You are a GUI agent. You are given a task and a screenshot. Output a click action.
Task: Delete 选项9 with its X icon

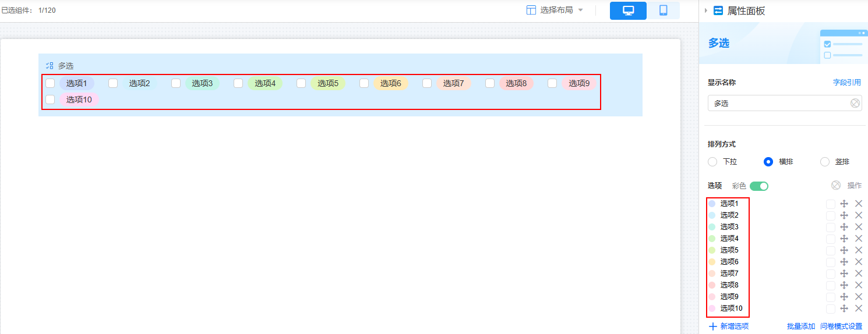pyautogui.click(x=858, y=297)
